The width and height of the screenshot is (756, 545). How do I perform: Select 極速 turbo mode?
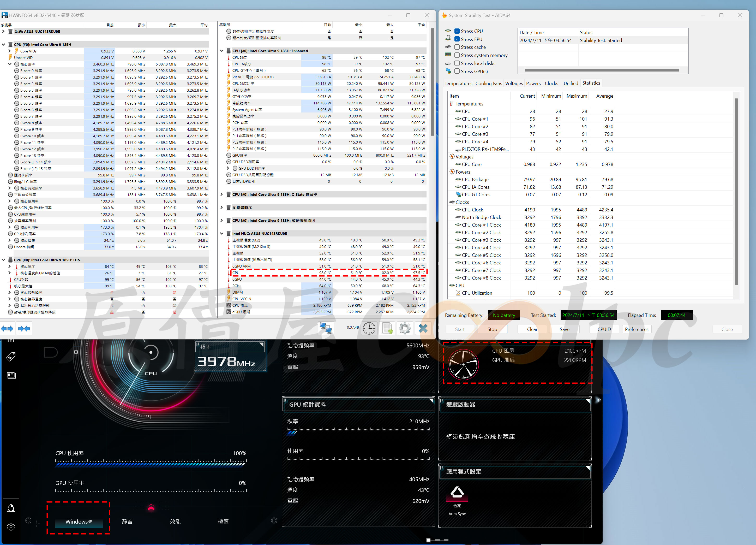click(x=223, y=521)
